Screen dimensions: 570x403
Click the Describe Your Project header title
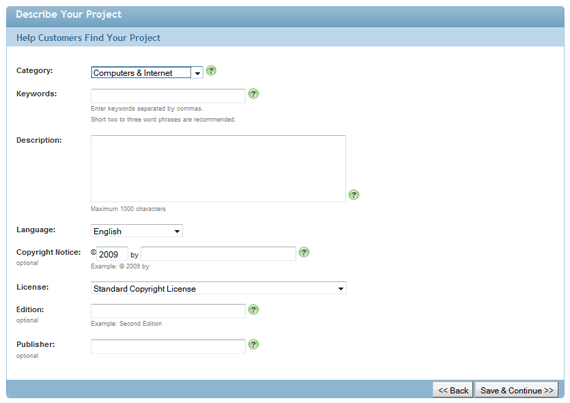pos(69,15)
